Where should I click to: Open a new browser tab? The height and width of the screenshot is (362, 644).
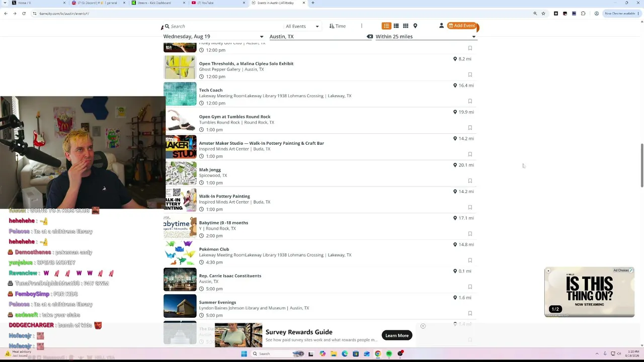(312, 3)
